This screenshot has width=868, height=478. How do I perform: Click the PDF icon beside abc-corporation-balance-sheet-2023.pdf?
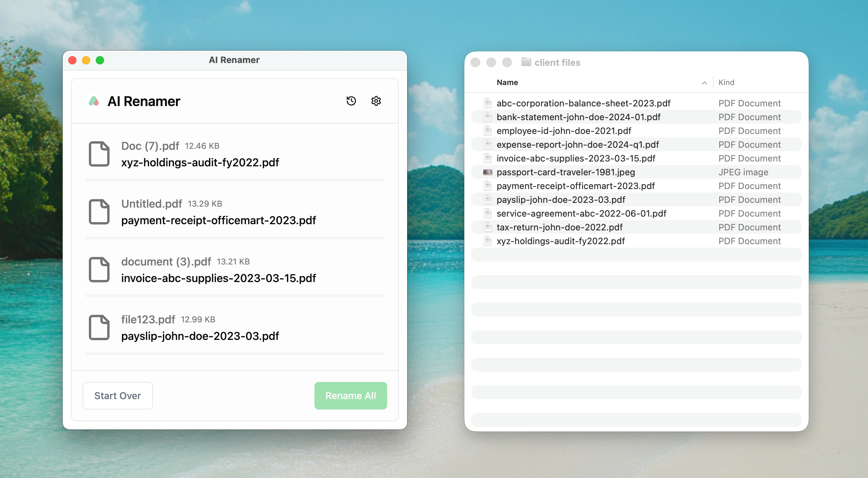(488, 103)
